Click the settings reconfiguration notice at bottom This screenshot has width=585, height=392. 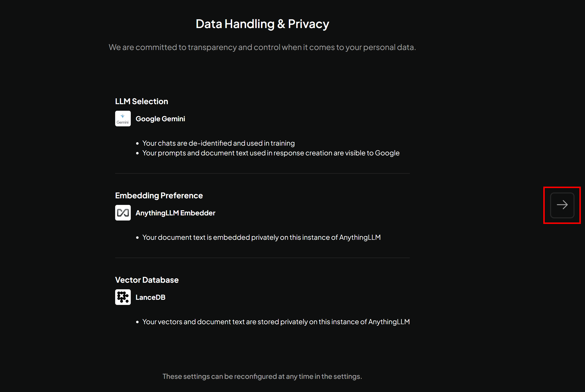tap(262, 376)
